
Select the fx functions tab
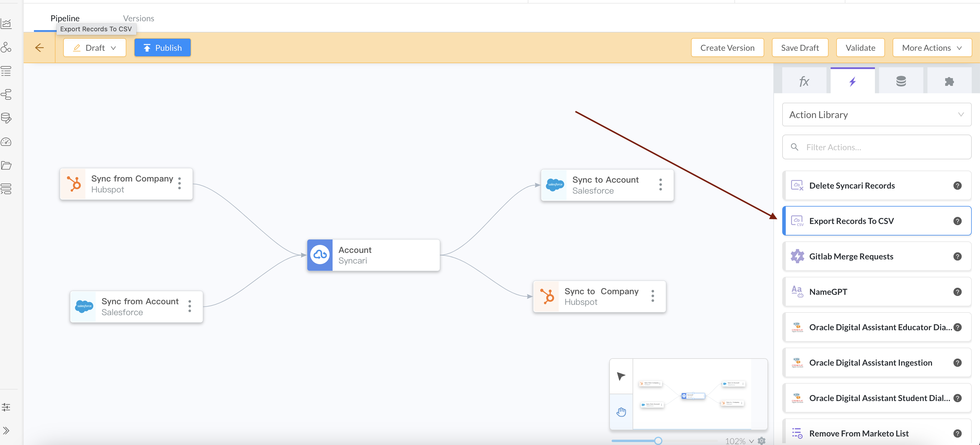pos(804,81)
